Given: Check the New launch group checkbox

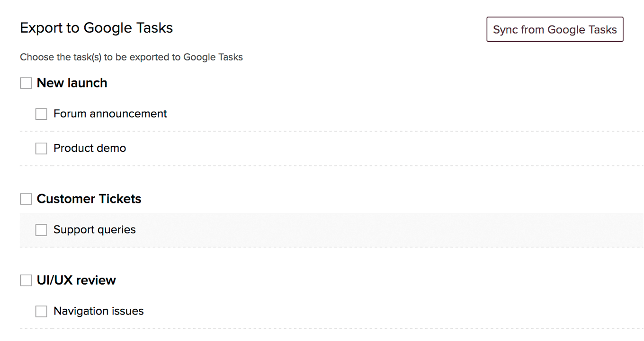Looking at the screenshot, I should [x=26, y=83].
